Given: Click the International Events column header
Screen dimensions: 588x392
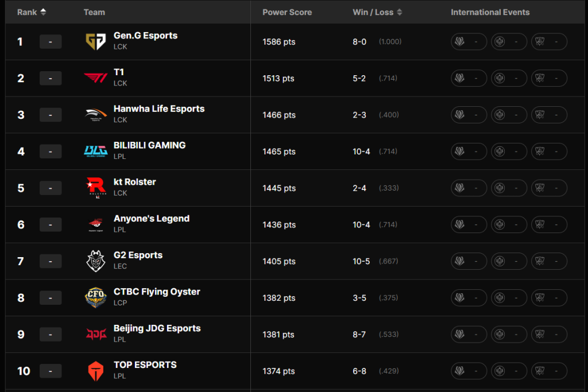Looking at the screenshot, I should [490, 12].
